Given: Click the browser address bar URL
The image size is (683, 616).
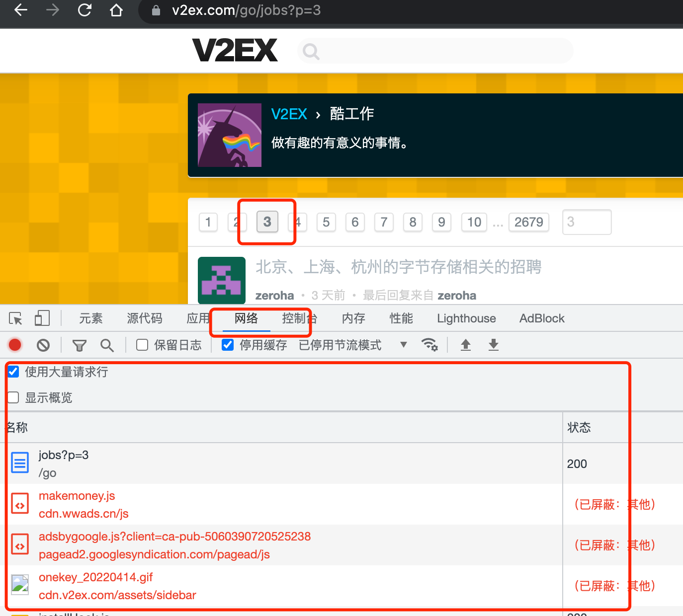Looking at the screenshot, I should [x=246, y=10].
